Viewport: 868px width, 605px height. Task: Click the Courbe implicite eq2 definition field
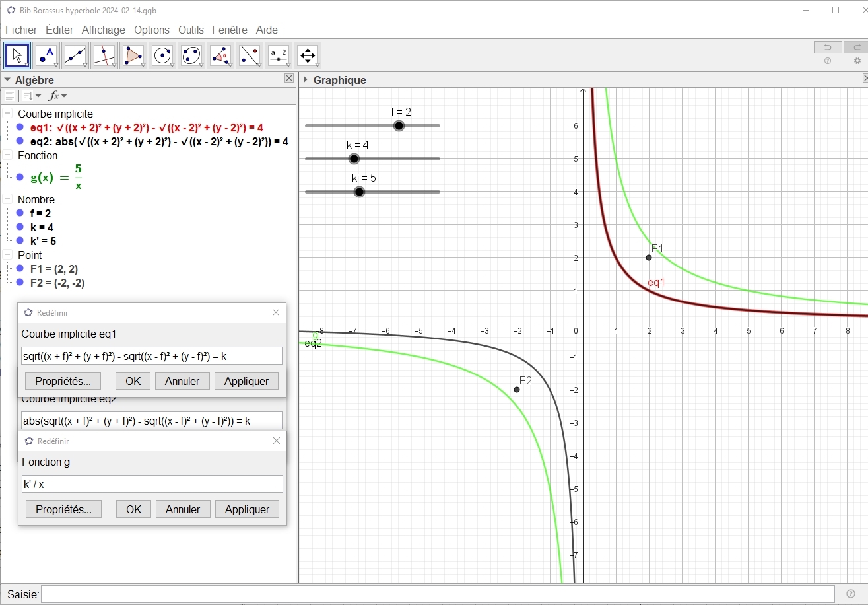click(152, 420)
